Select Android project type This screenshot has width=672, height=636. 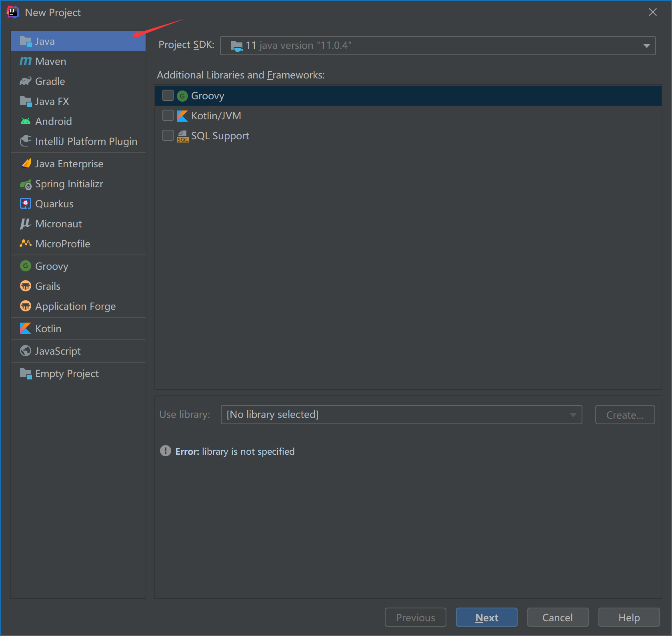(78, 121)
